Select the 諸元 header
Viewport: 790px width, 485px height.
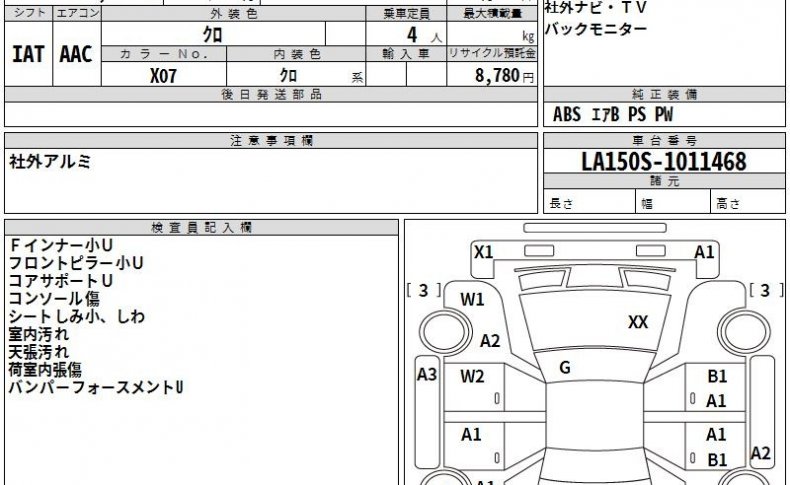pyautogui.click(x=664, y=181)
